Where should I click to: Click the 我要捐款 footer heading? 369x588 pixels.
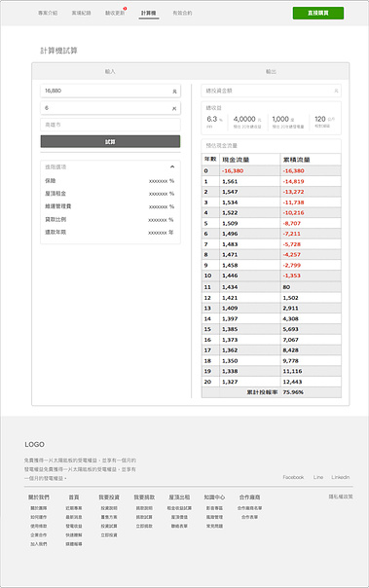coord(144,497)
